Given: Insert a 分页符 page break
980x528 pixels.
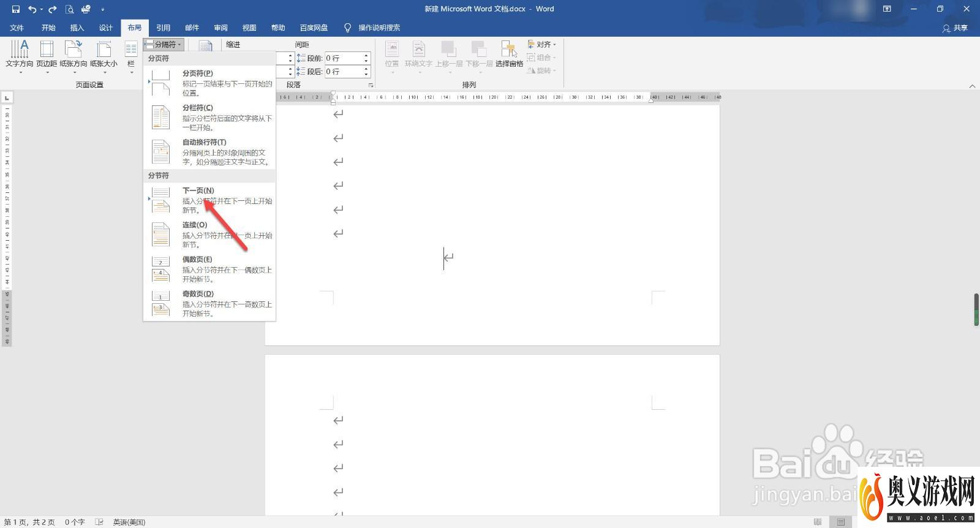Looking at the screenshot, I should coord(209,83).
